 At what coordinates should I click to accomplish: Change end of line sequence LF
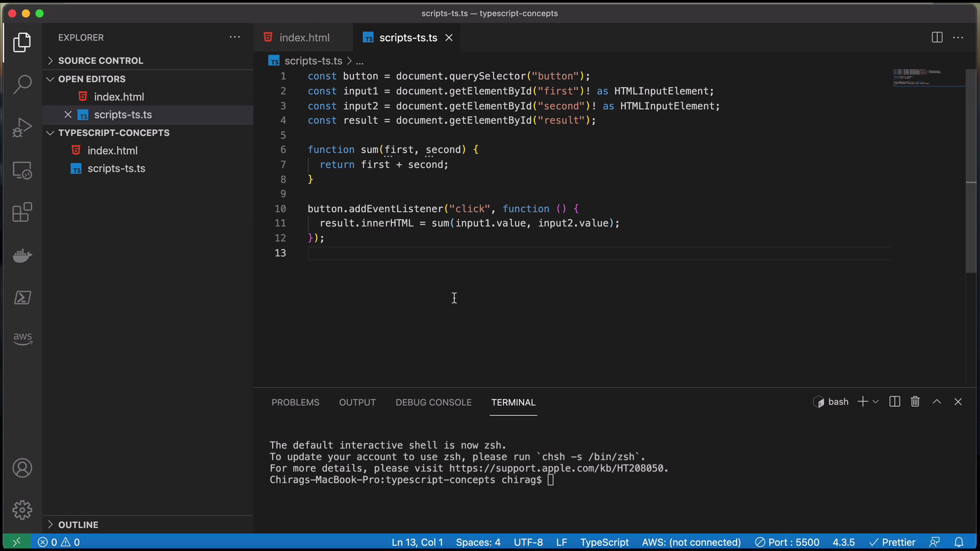(561, 542)
